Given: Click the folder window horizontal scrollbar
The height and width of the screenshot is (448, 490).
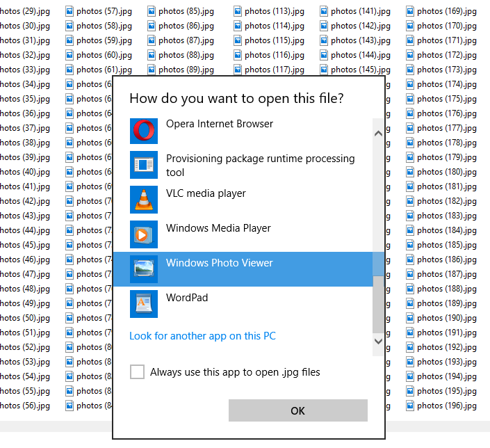Looking at the screenshot, I should (x=56, y=426).
